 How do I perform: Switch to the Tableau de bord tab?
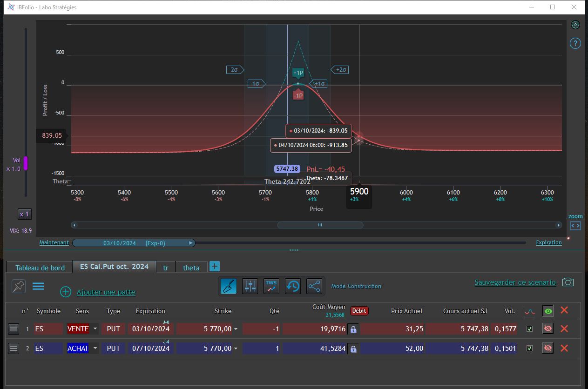pos(40,268)
